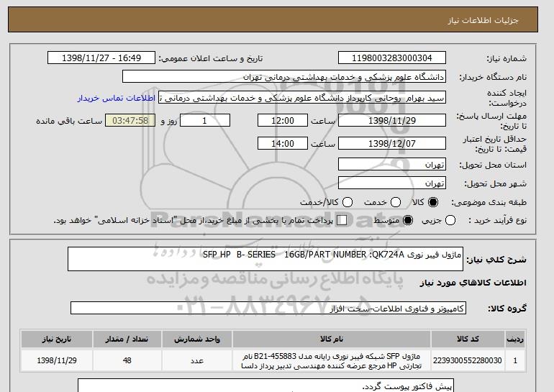
Task: Click the نوع فرآیند خرید label
Action: point(497,220)
